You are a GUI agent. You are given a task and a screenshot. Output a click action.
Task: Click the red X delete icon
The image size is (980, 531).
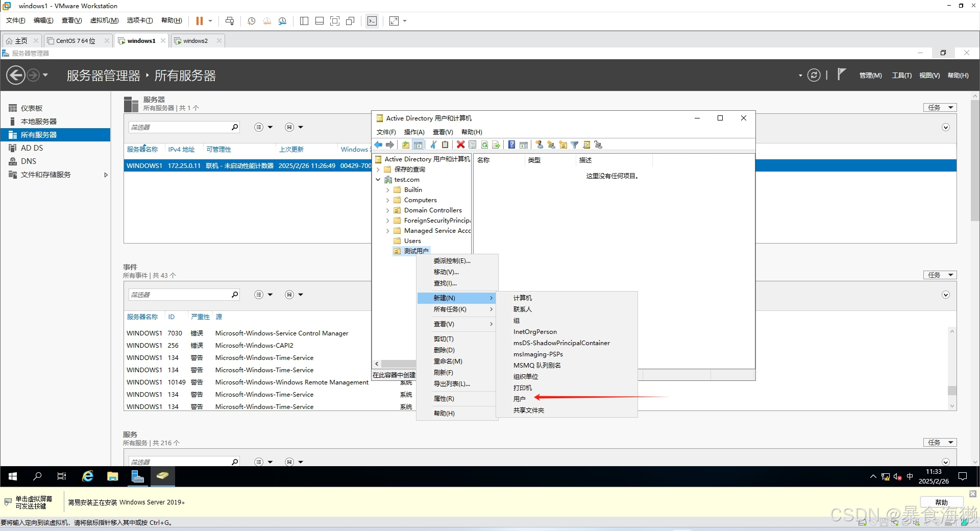click(x=460, y=145)
